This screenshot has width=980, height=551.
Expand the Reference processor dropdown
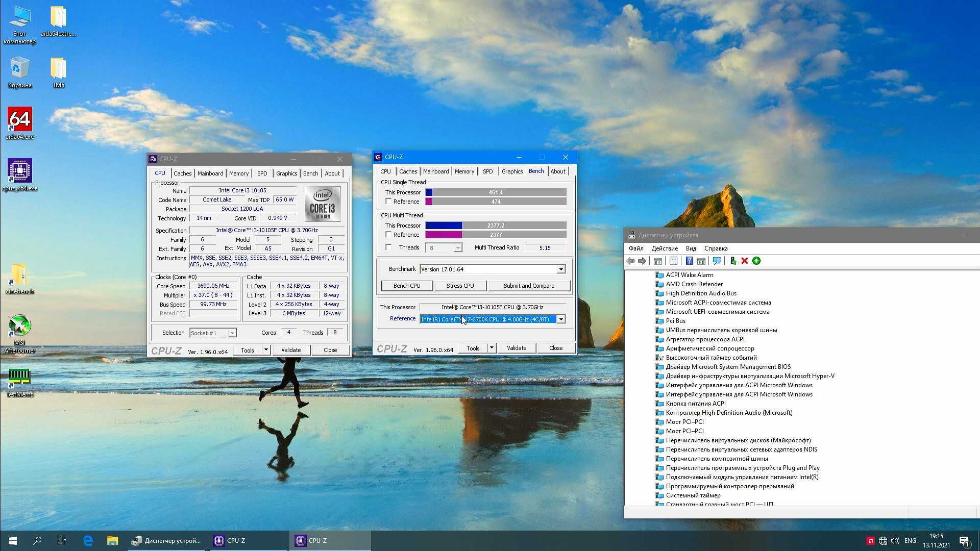click(x=560, y=319)
